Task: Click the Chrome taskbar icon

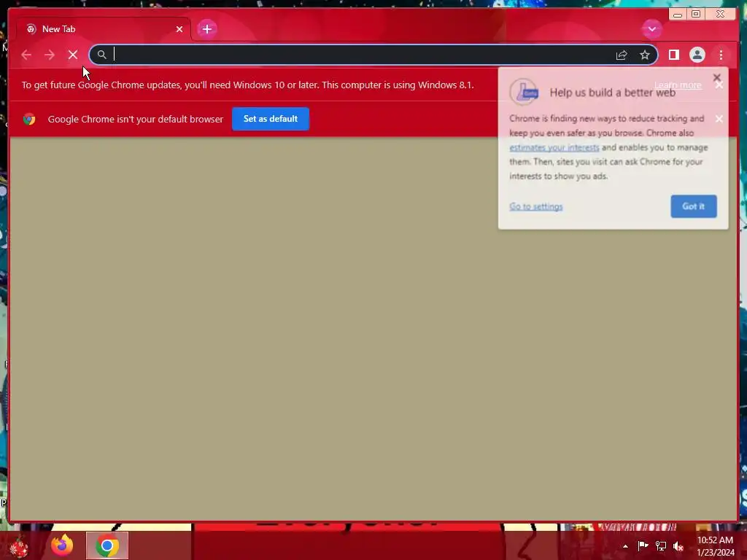Action: coord(107,545)
